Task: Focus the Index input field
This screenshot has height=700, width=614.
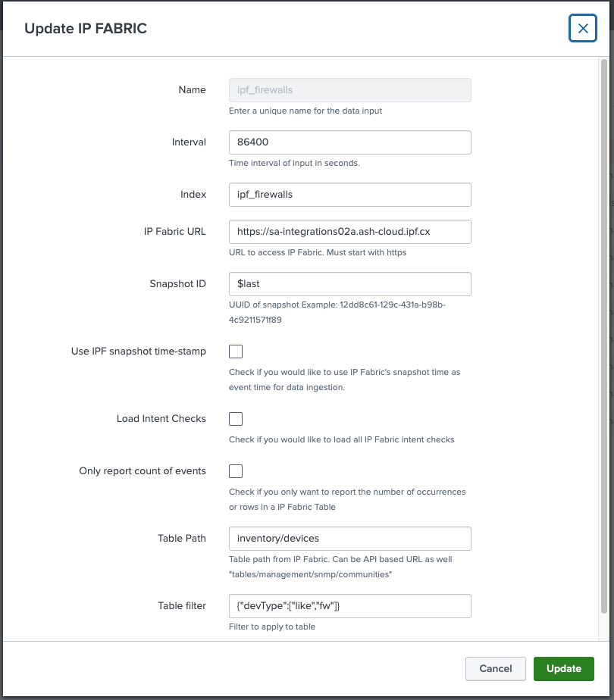Action: click(349, 194)
